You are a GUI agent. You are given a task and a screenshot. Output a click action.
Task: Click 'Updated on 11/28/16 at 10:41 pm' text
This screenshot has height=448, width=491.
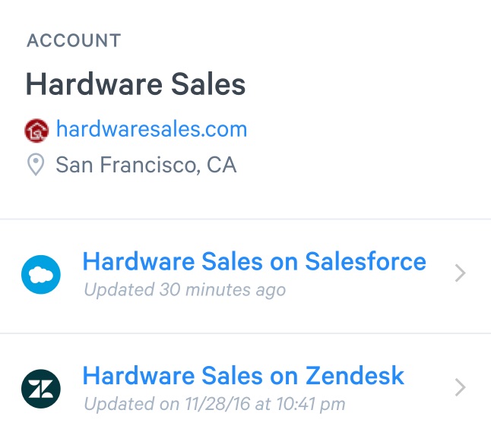(x=214, y=404)
